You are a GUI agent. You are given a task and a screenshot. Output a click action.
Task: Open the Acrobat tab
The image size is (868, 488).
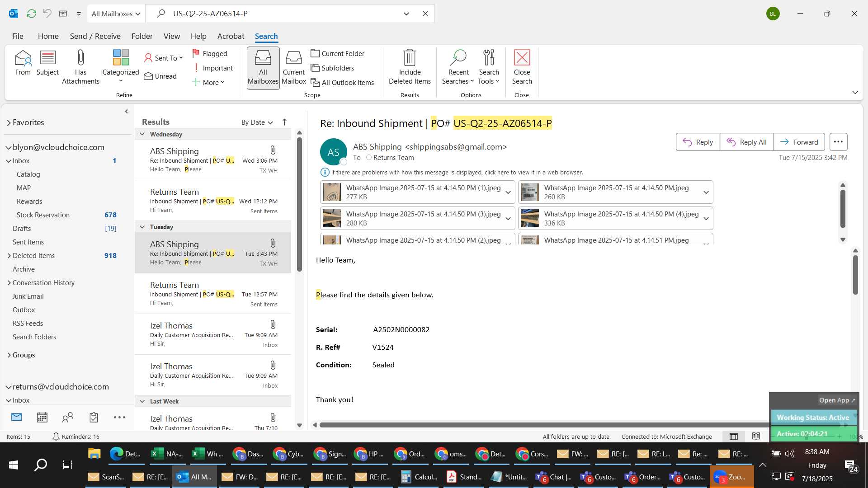tap(231, 36)
